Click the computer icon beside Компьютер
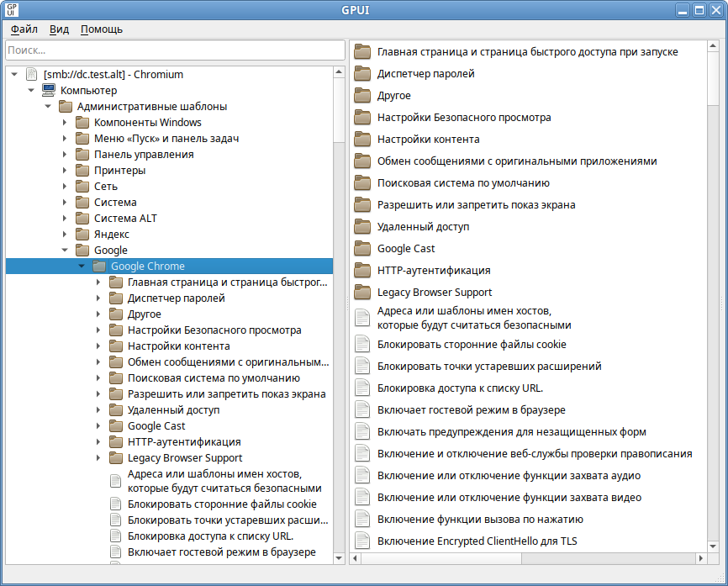Viewport: 728px width, 586px height. coord(49,90)
